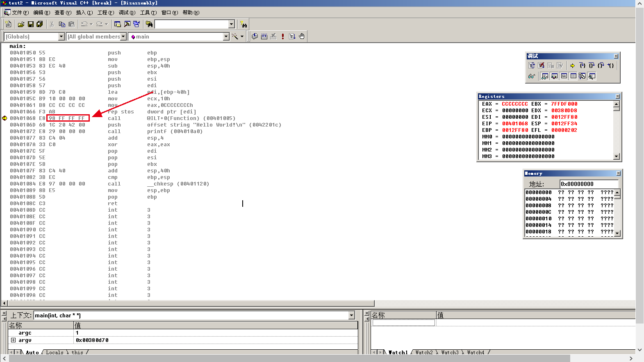This screenshot has width=644, height=362.
Task: Click the Save All icon
Action: pyautogui.click(x=40, y=24)
